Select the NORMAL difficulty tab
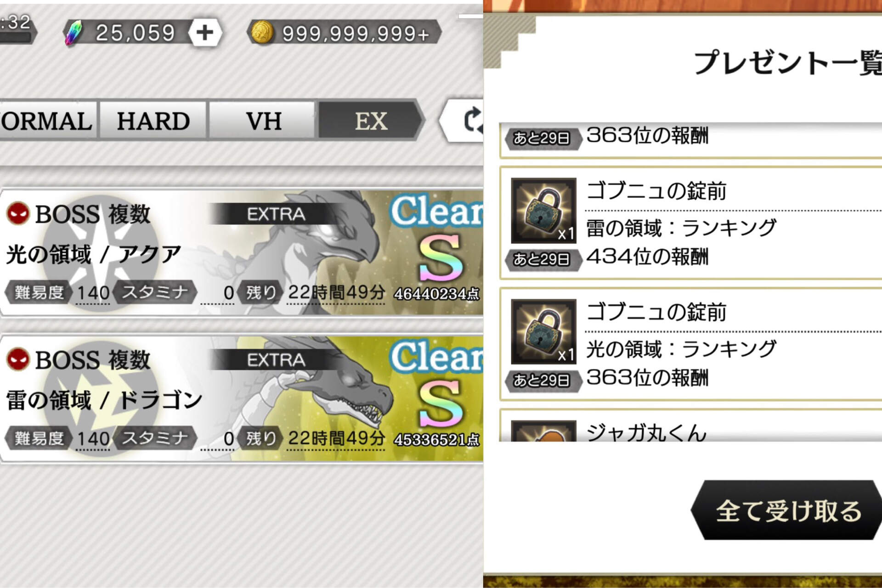Image resolution: width=882 pixels, height=588 pixels. 48,121
